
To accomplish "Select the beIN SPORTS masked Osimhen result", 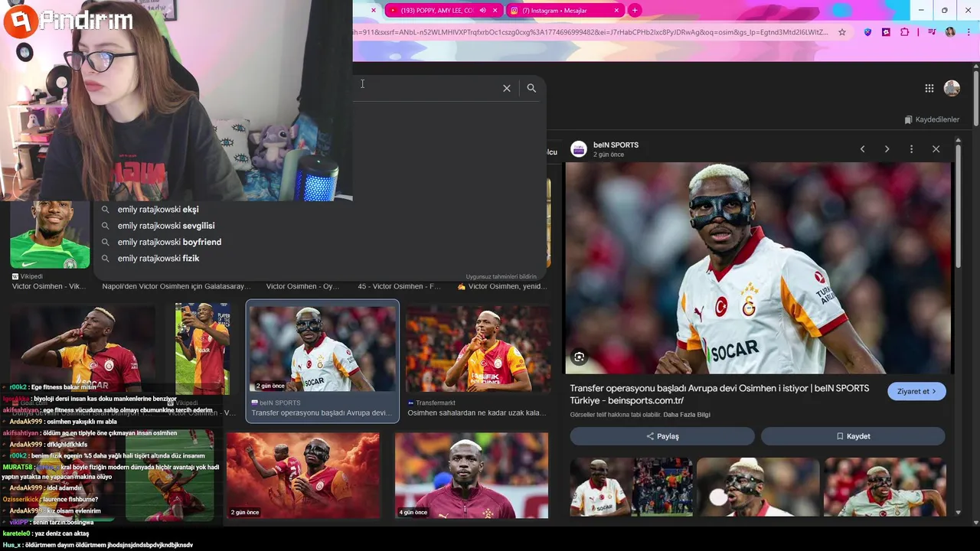I will pyautogui.click(x=322, y=360).
